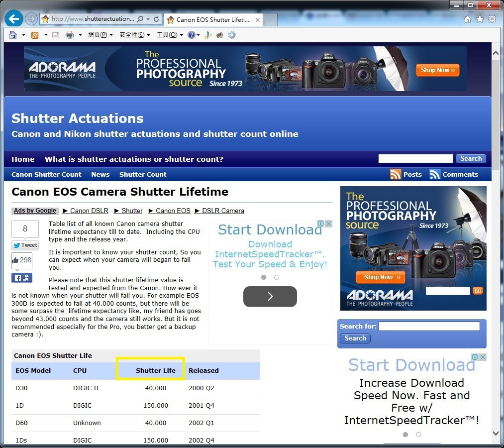Click the '2001 Q4' release cell
The height and width of the screenshot is (448, 504).
click(x=201, y=406)
